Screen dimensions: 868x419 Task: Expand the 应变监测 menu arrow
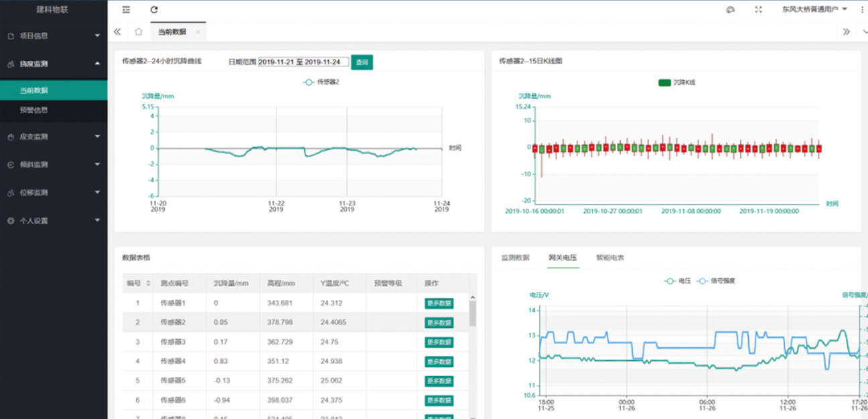pyautogui.click(x=98, y=137)
